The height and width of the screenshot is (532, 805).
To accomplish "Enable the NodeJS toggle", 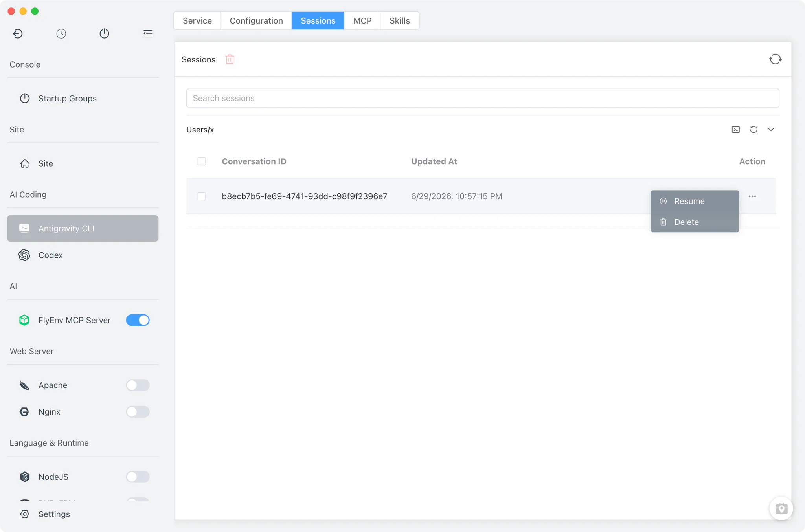I will pyautogui.click(x=138, y=477).
